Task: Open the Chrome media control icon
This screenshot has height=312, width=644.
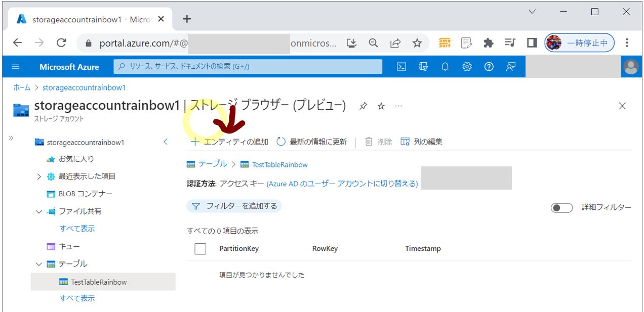Action: click(510, 43)
